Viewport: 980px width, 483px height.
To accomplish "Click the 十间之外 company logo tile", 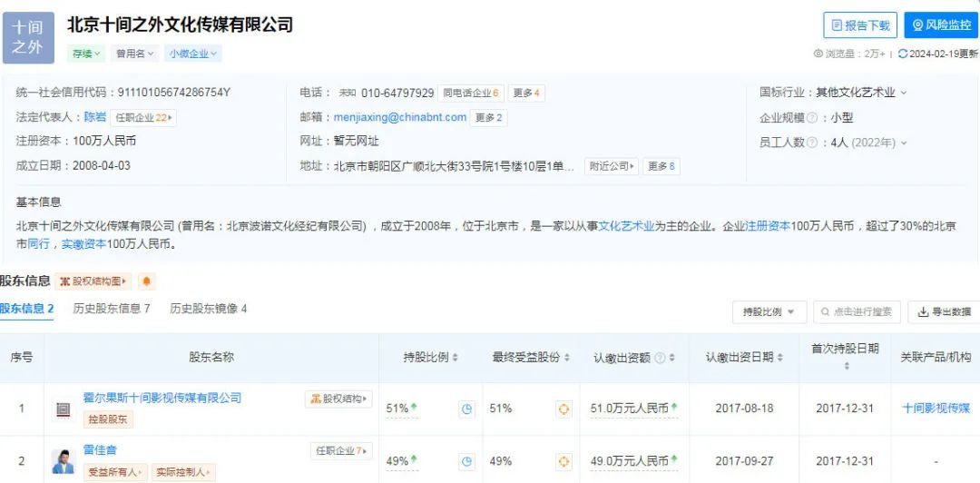I will click(28, 37).
